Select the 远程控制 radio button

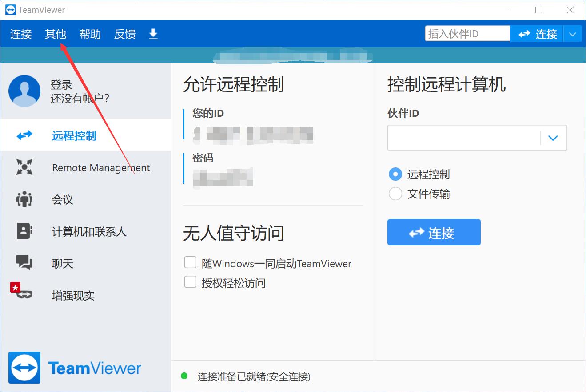pyautogui.click(x=395, y=174)
